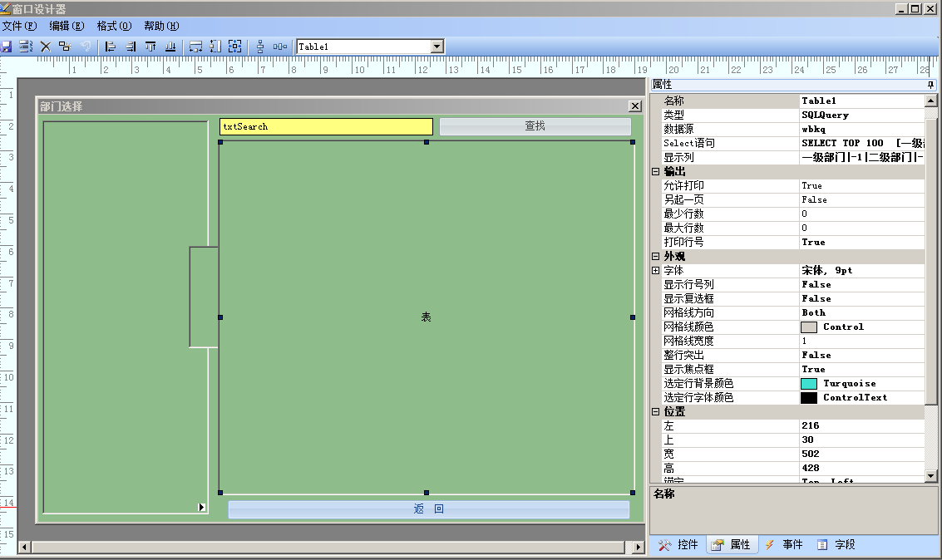Image resolution: width=942 pixels, height=560 pixels.
Task: Collapse the 位置 property group
Action: (x=655, y=412)
